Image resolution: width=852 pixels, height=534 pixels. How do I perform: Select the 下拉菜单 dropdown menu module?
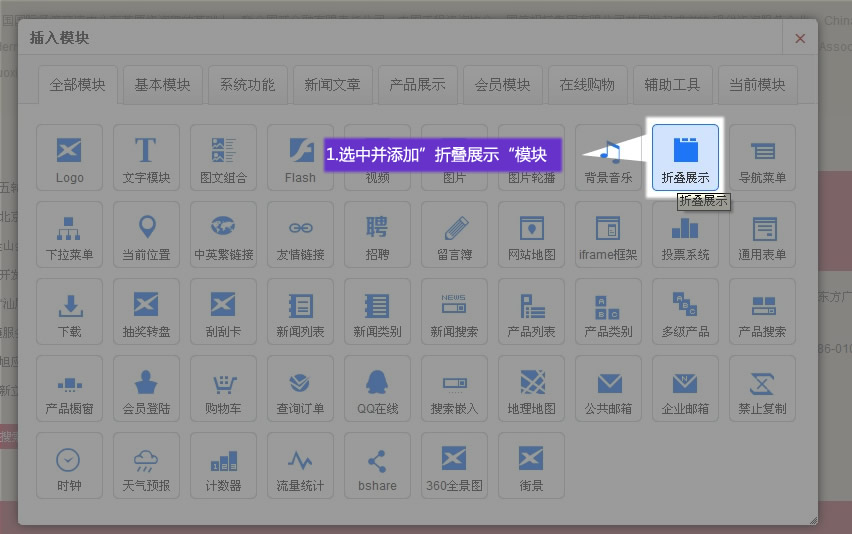click(x=69, y=235)
